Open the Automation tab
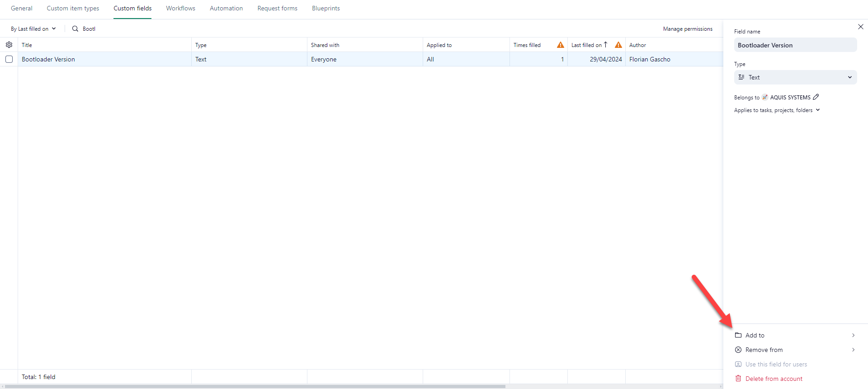Image resolution: width=868 pixels, height=389 pixels. 226,8
